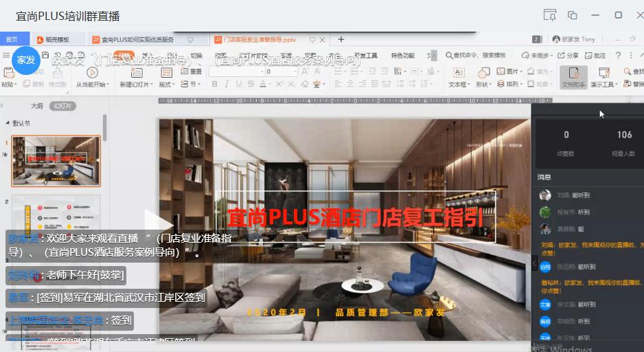Click the superscript x² icon

279,84
